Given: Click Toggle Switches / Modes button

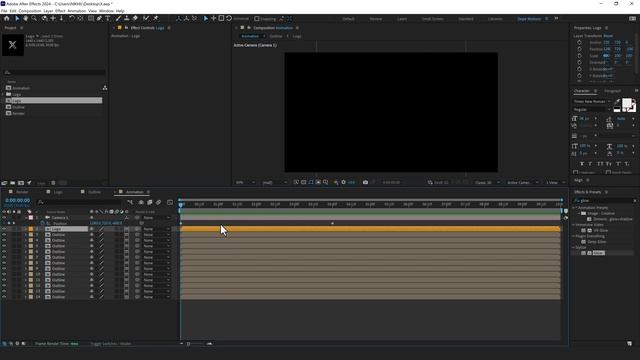Looking at the screenshot, I should point(111,344).
